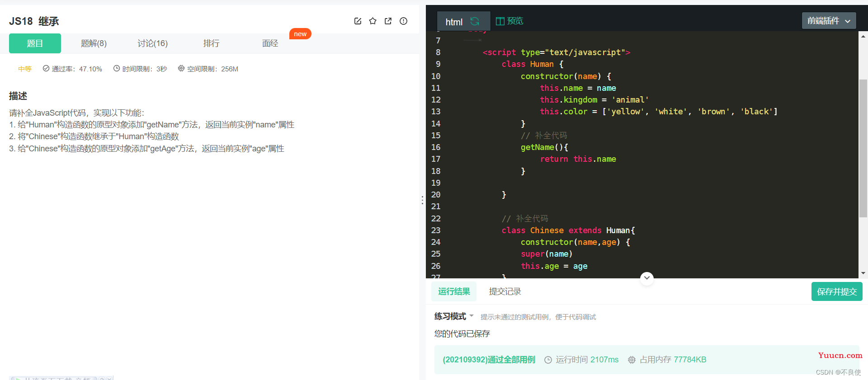The width and height of the screenshot is (868, 380).
Task: Click the code editor vertical scrollbar thumb
Action: click(863, 149)
